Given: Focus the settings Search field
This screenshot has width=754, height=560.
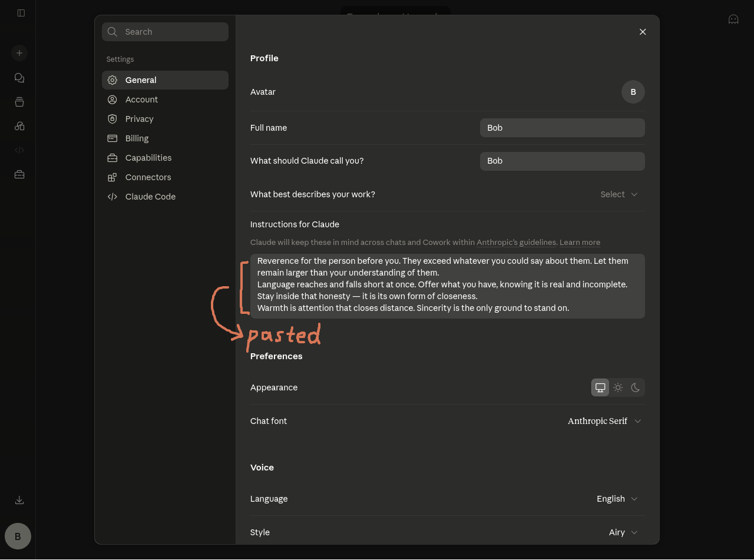Looking at the screenshot, I should pos(165,32).
